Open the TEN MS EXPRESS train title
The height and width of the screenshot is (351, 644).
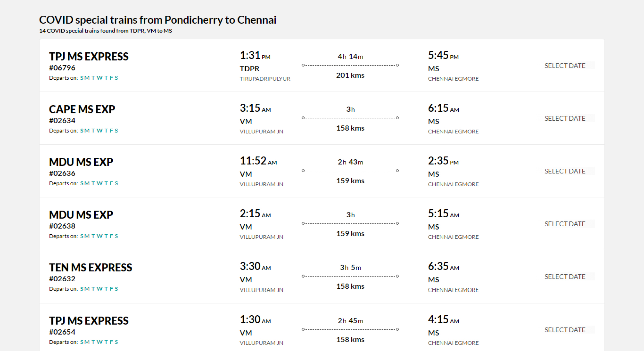(x=91, y=267)
